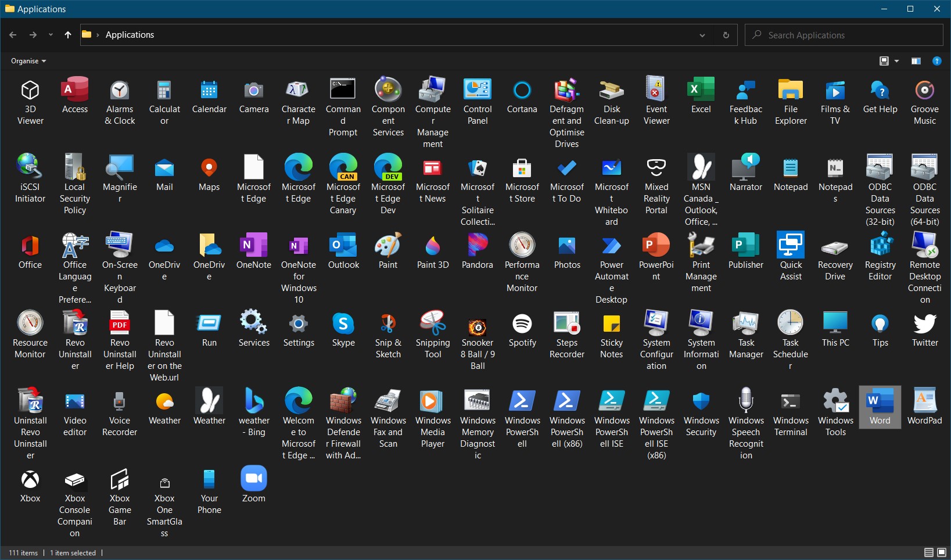951x560 pixels.
Task: Select the OneNote icon
Action: click(254, 246)
